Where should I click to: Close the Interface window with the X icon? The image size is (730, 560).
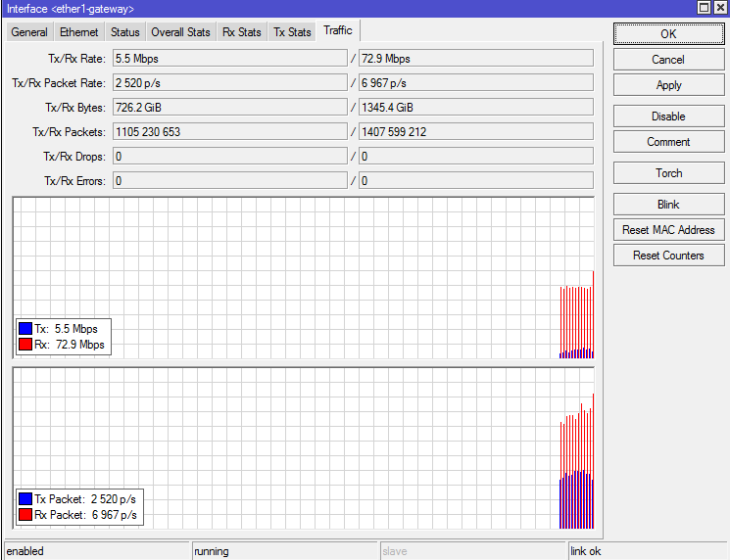720,8
